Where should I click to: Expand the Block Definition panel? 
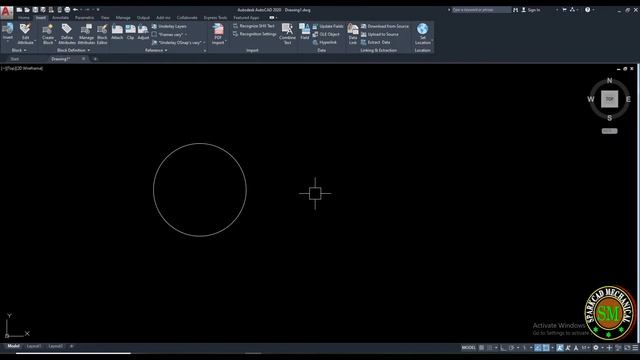(73, 50)
